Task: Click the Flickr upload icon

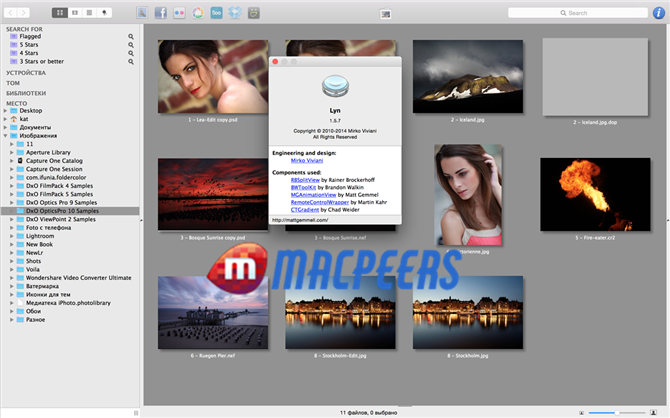Action: 179,12
